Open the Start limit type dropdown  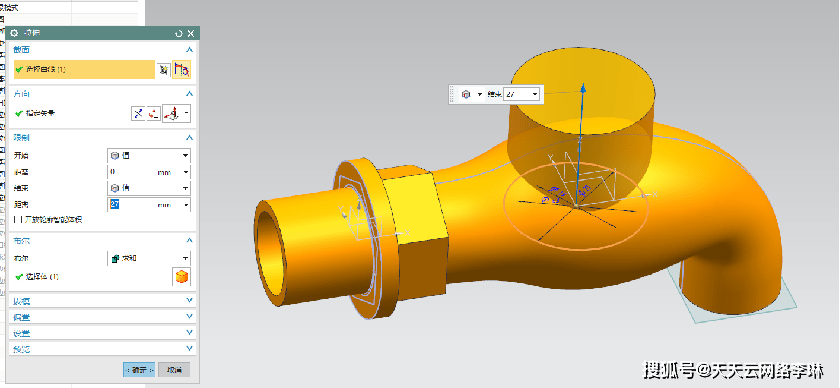(x=149, y=155)
